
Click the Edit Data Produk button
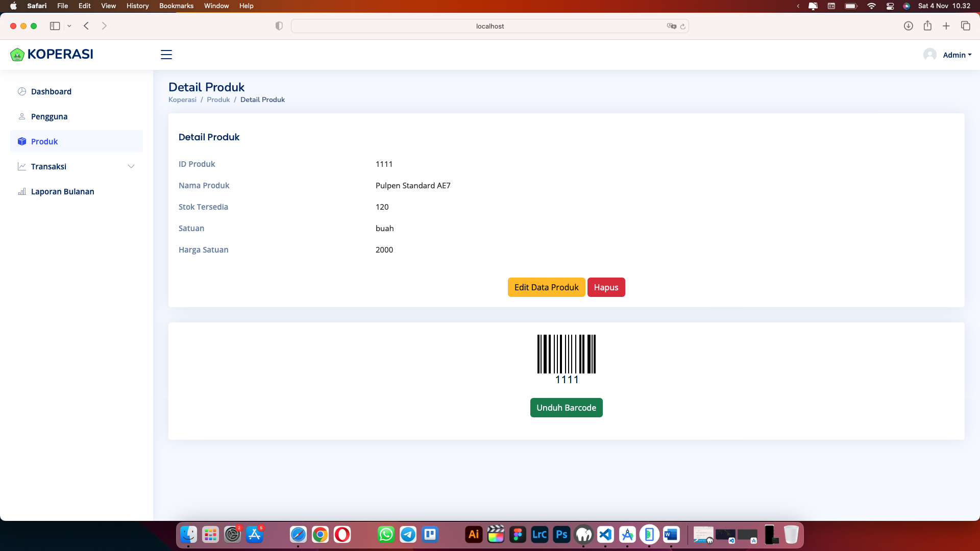tap(546, 287)
